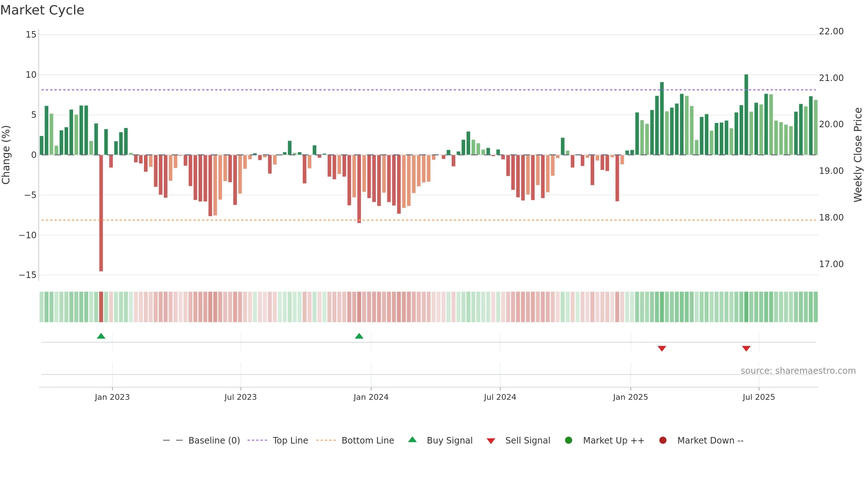Click the purple dotted Top Line legend sample
The width and height of the screenshot is (868, 488).
(x=257, y=440)
